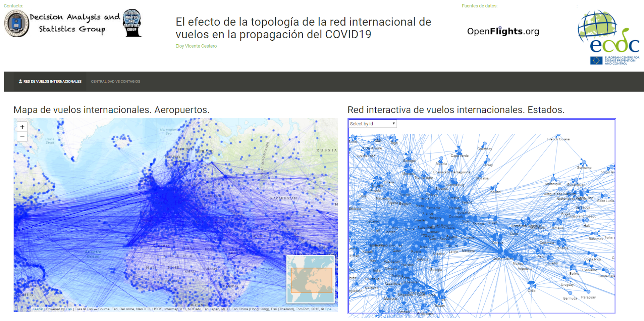Click the Esri link in map attribution
644x321 pixels.
(x=69, y=309)
